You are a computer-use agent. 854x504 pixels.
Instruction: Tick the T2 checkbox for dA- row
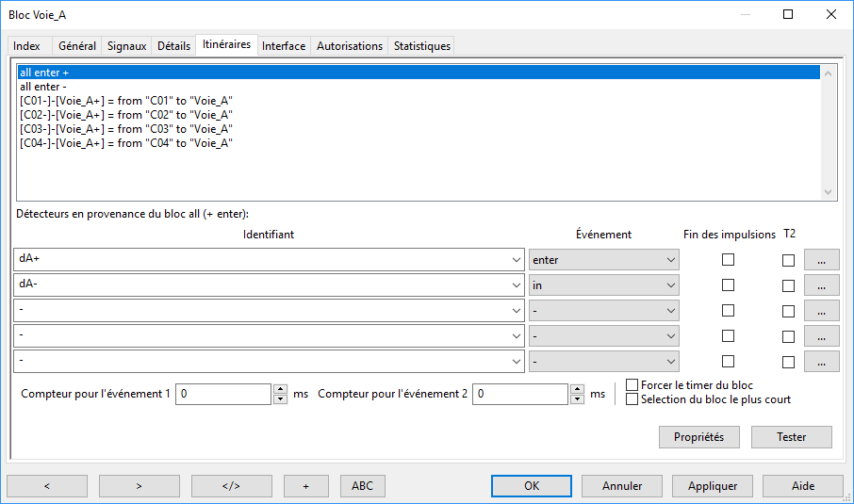coord(788,285)
